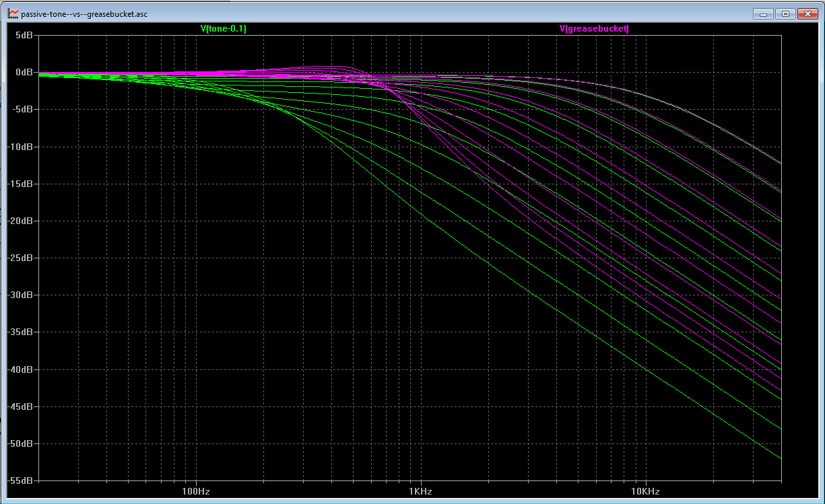Image resolution: width=825 pixels, height=504 pixels.
Task: Click the 10KHz frequency axis label
Action: coord(645,492)
